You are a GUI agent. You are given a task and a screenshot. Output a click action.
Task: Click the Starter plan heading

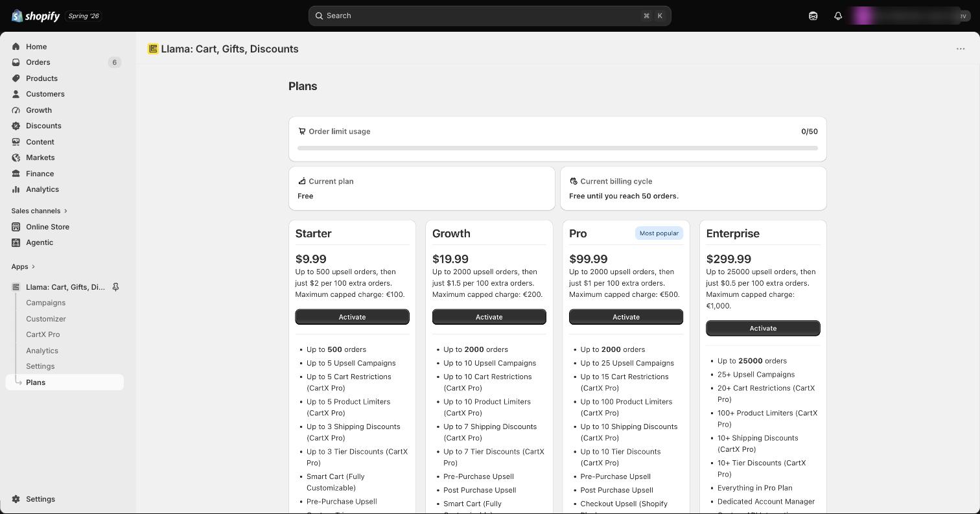313,233
